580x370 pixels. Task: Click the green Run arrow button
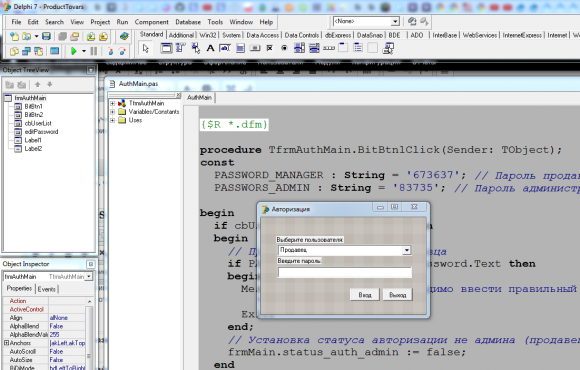(x=74, y=51)
